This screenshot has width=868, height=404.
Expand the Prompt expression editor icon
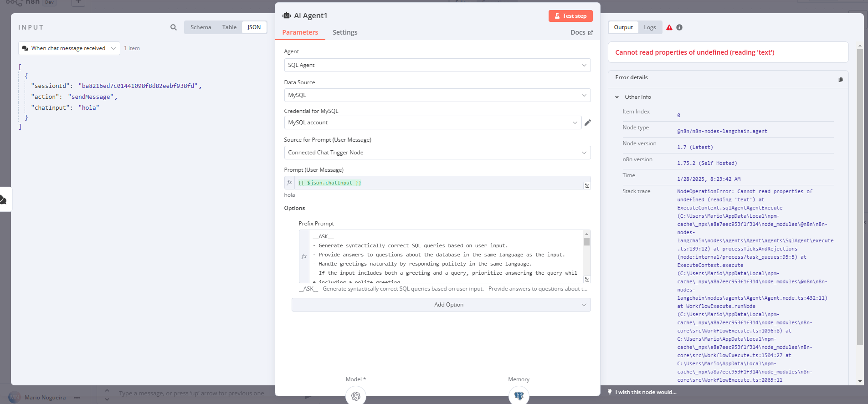[587, 185]
